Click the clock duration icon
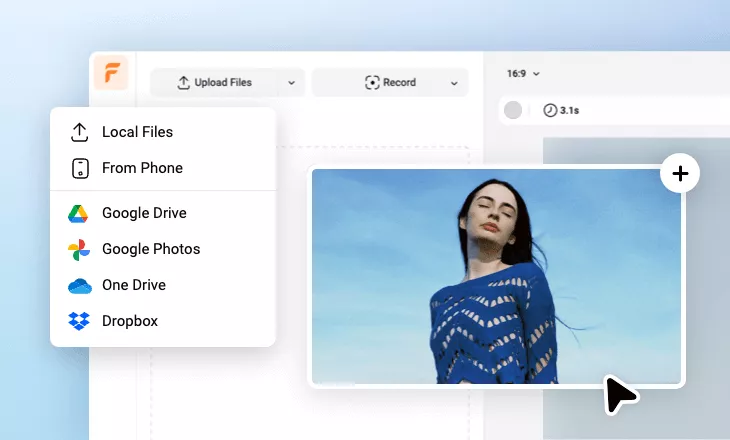Screen dimensions: 730x440 point(550,110)
